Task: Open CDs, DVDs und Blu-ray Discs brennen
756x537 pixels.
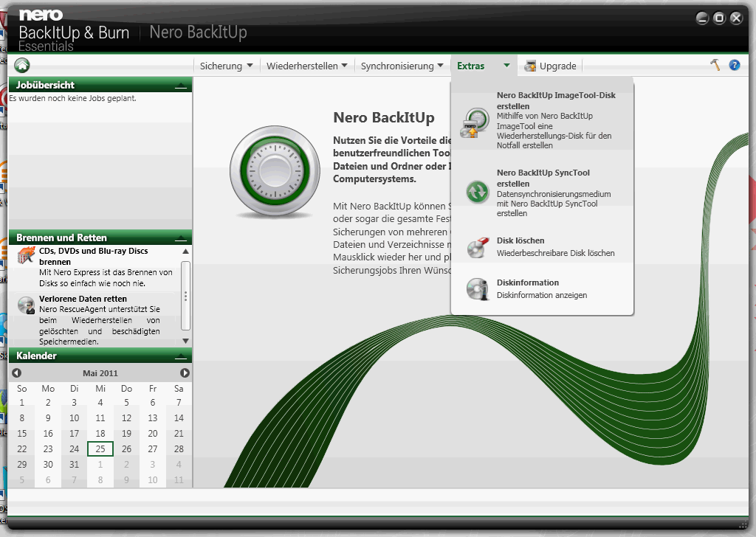Action: tap(95, 267)
